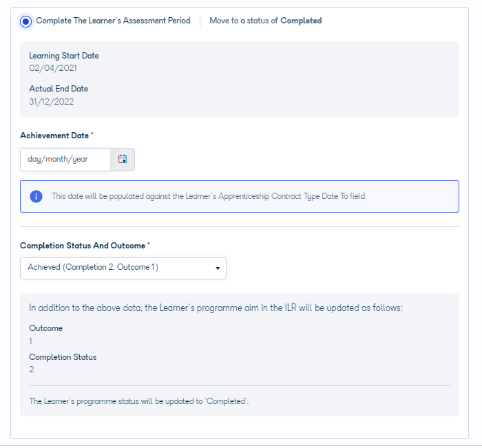
Task: Select the Complete The Learner's Assessment Period radio
Action: 26,21
